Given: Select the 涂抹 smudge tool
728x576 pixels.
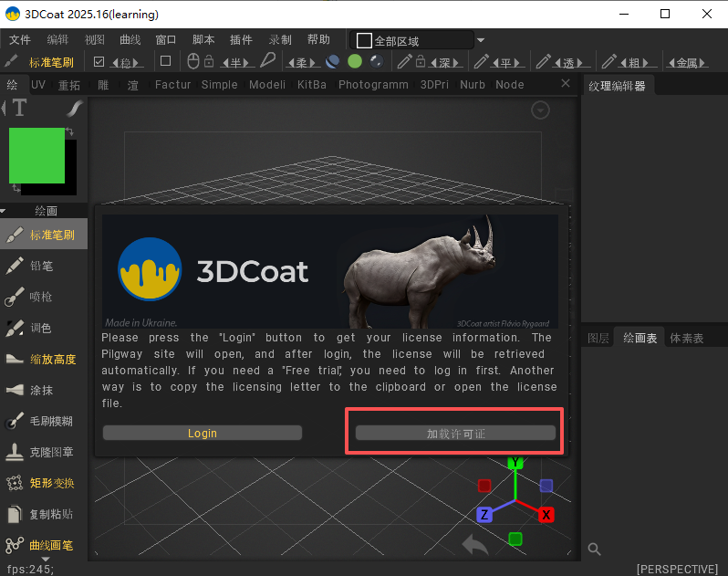Looking at the screenshot, I should 43,390.
